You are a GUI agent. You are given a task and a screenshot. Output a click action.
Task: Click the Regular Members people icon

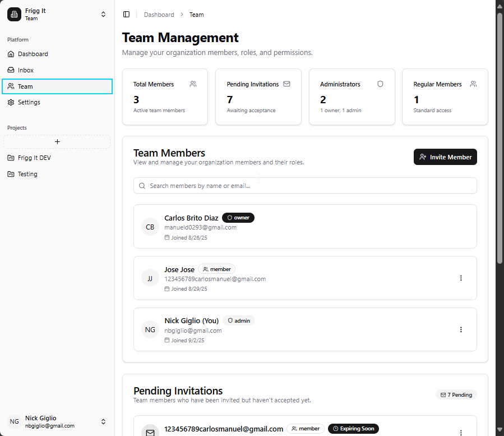pyautogui.click(x=473, y=84)
